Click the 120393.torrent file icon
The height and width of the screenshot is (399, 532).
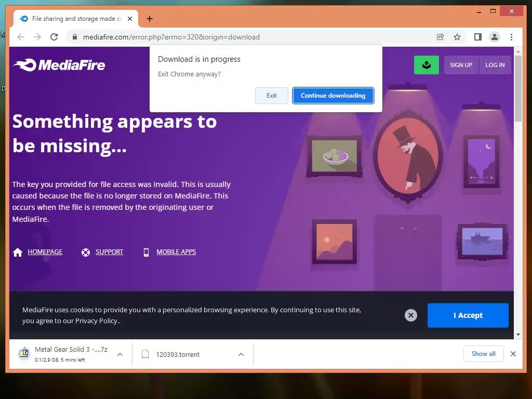145,354
